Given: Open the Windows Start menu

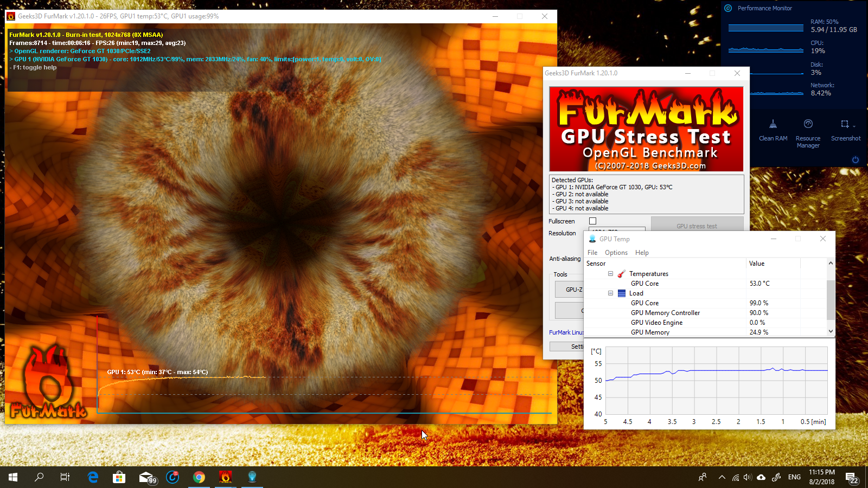Looking at the screenshot, I should pyautogui.click(x=13, y=477).
